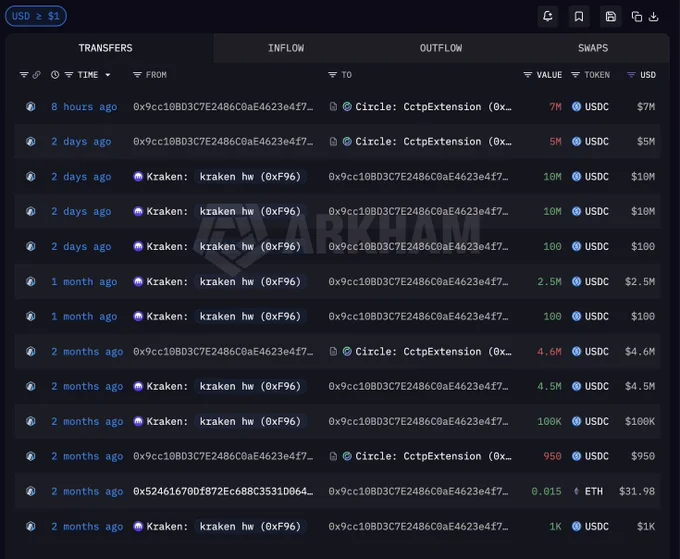Click kraken hw (0xF96) label in $2.5M row
680x559 pixels.
(250, 281)
